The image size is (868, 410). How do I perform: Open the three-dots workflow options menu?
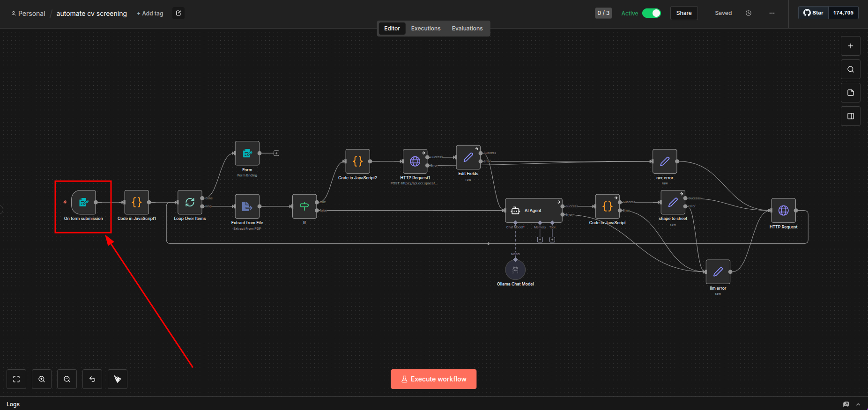[772, 13]
